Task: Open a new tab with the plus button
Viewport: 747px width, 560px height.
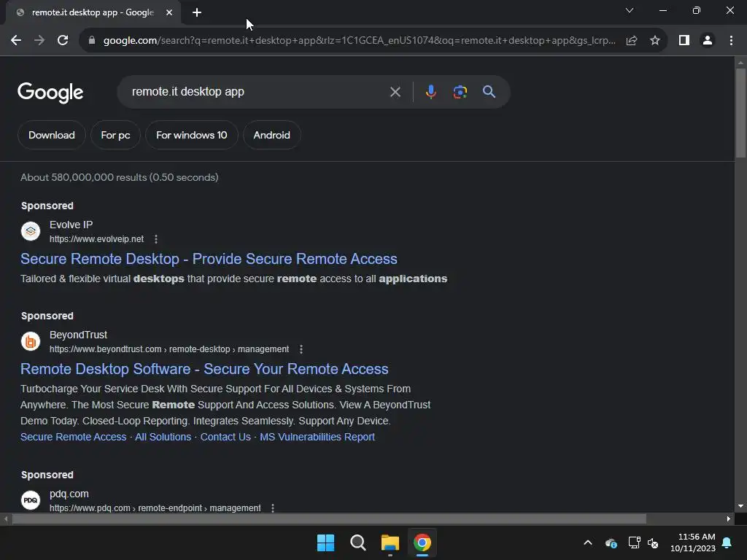Action: 197,13
